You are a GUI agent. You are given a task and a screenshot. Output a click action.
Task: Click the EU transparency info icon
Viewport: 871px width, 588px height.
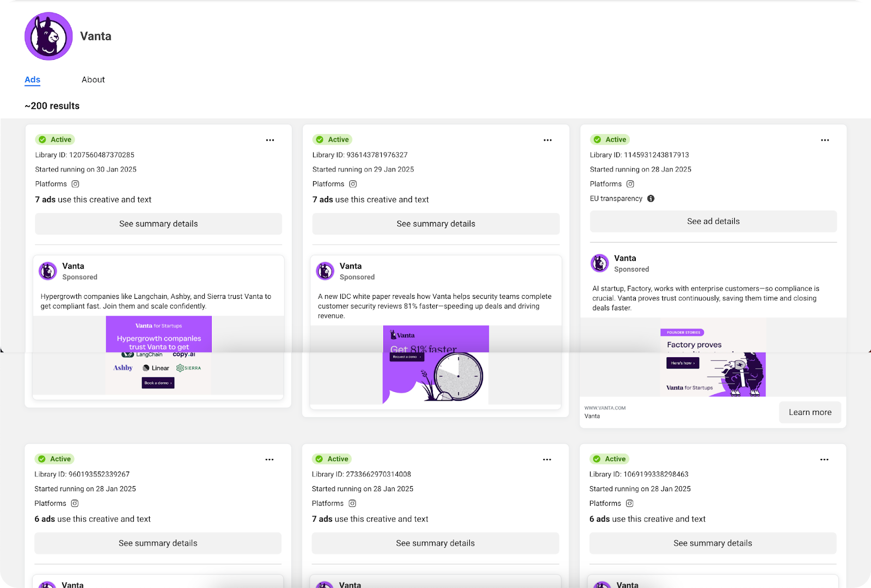pyautogui.click(x=651, y=199)
